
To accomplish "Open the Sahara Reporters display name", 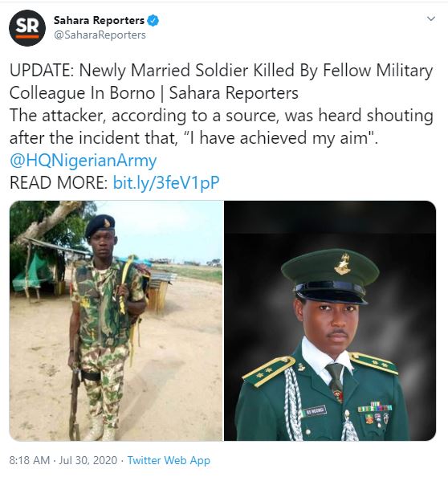I will (99, 20).
